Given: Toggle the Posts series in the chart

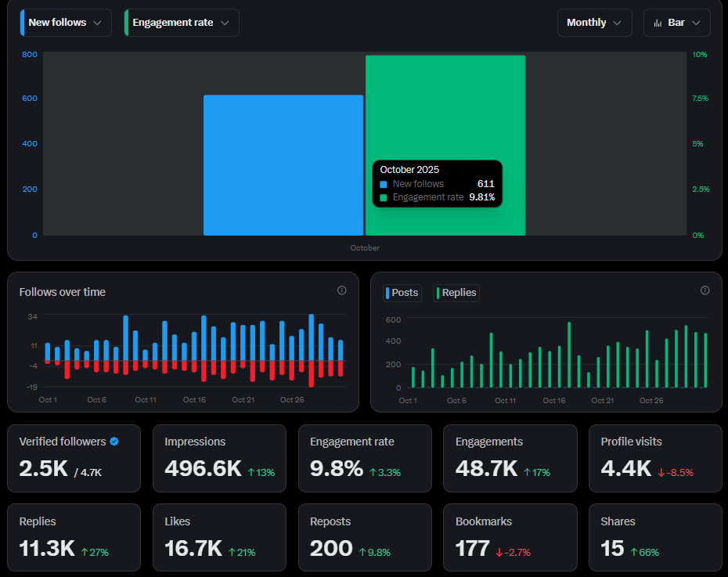Looking at the screenshot, I should (x=402, y=293).
